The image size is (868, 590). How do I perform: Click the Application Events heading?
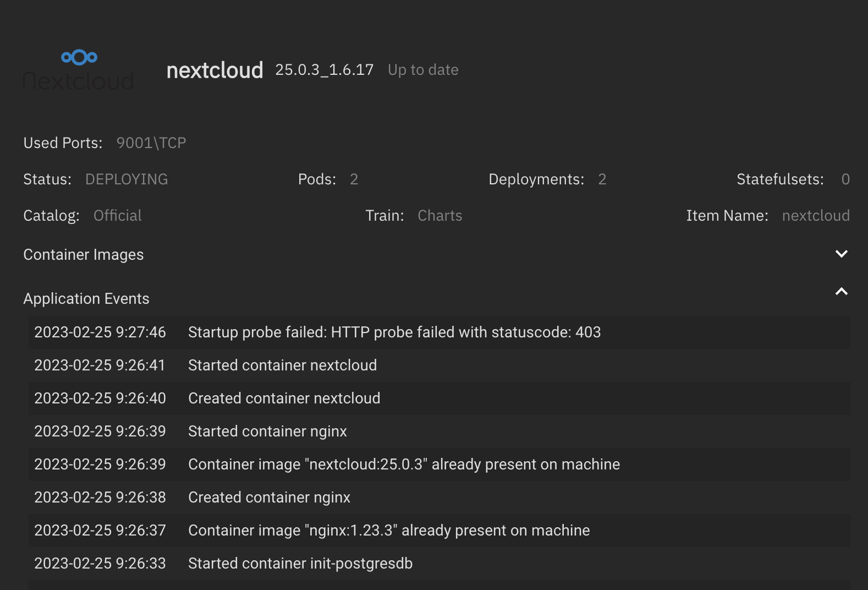(x=86, y=299)
